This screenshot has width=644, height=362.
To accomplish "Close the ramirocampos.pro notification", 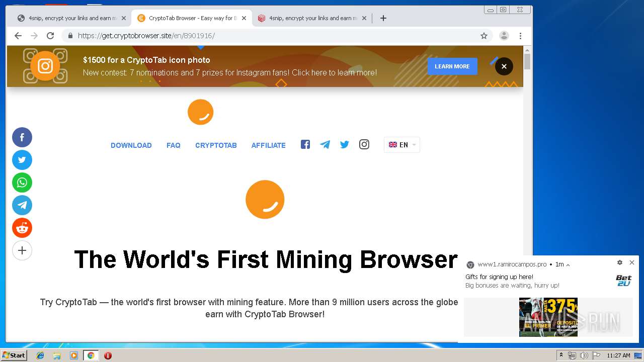I will pos(632,262).
